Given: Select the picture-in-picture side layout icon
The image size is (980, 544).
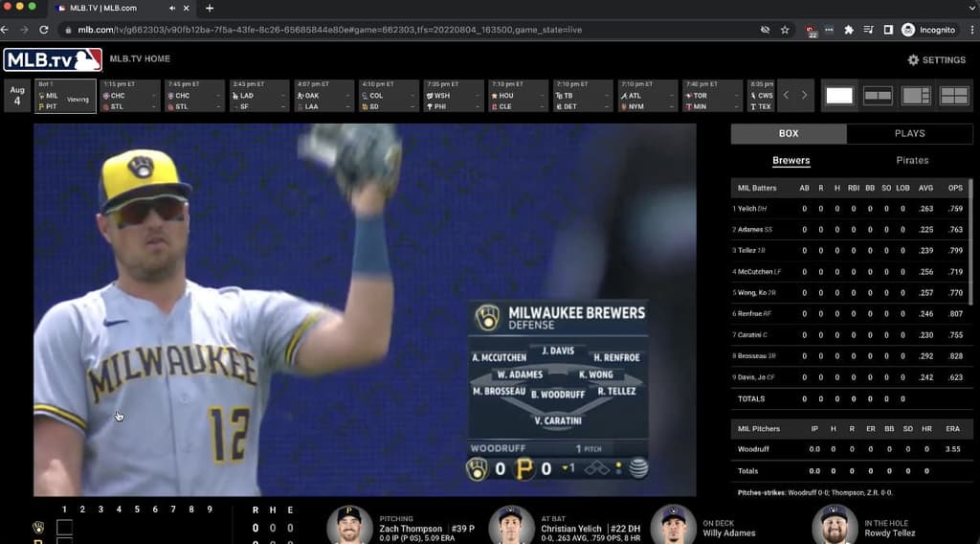Looking at the screenshot, I should coord(916,96).
